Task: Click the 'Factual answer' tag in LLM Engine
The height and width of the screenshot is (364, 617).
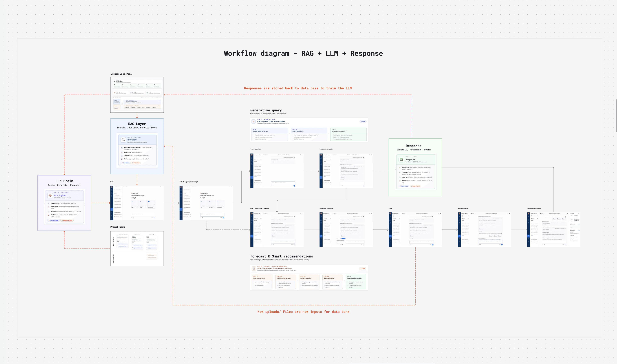Action: tap(54, 220)
